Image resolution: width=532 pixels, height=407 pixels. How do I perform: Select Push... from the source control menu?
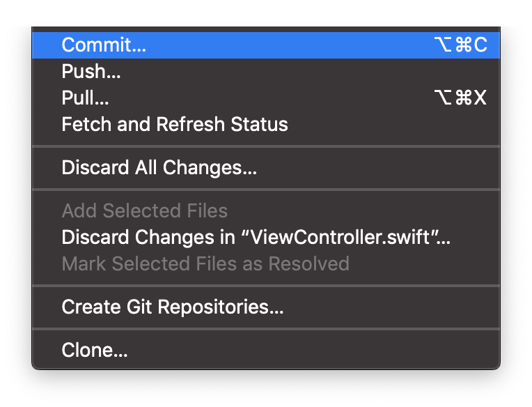266,72
